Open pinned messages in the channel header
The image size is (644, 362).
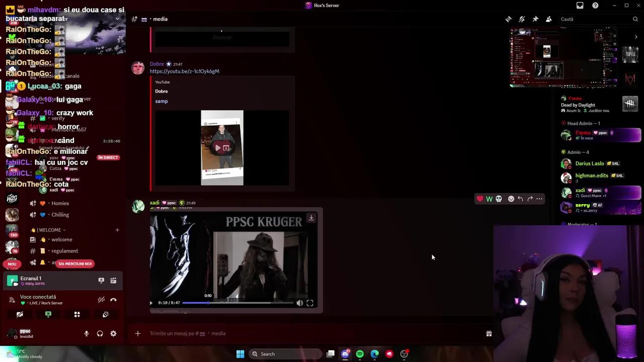coord(535,19)
